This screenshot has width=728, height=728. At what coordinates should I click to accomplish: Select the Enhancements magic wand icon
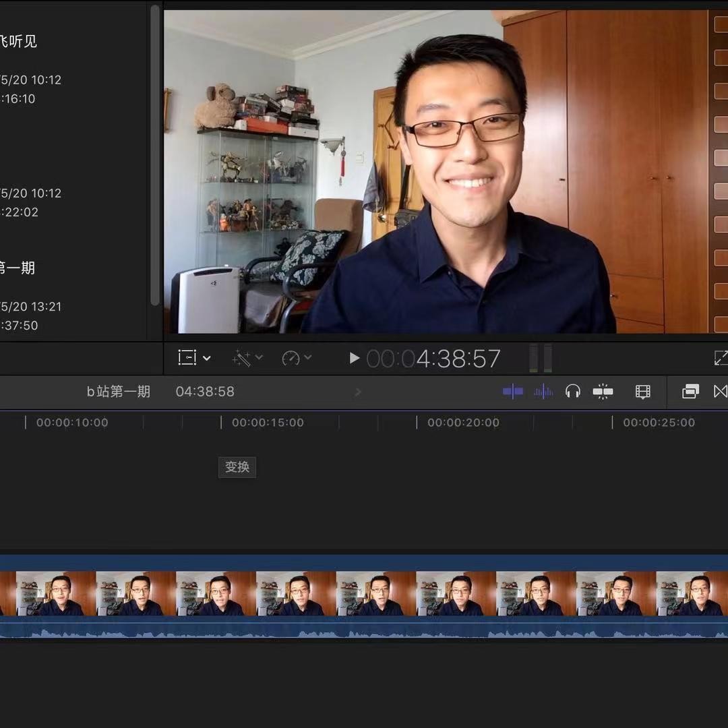(243, 358)
